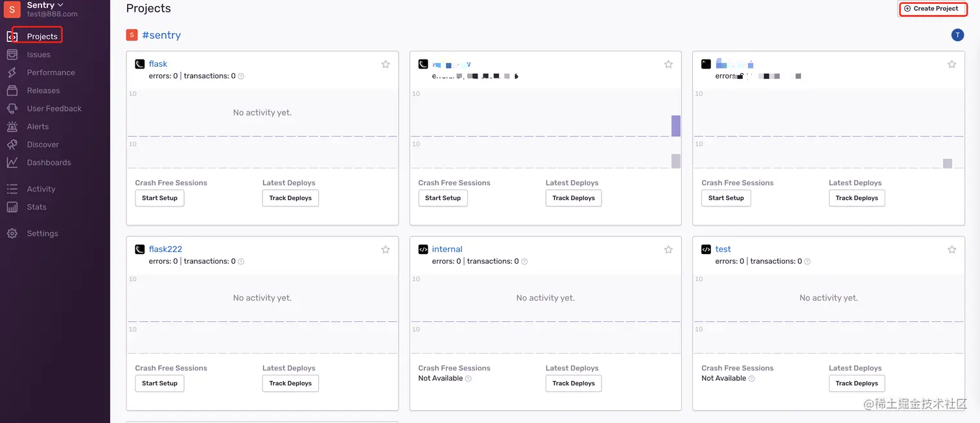
Task: Click help icon beside test Not Available
Action: [x=751, y=379]
